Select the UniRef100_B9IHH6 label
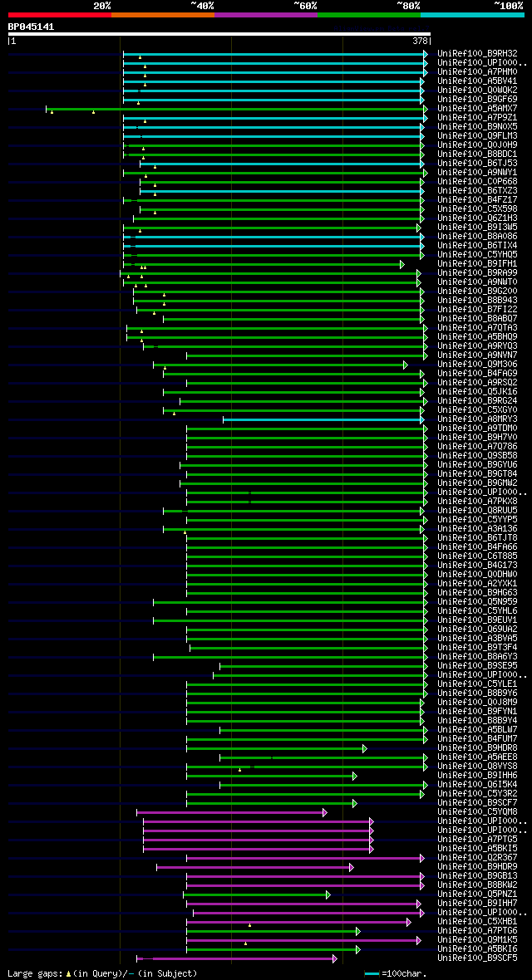 click(477, 776)
